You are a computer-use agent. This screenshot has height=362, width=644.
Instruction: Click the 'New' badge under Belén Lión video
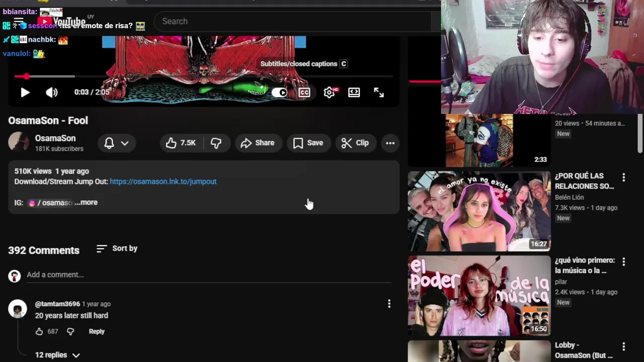pyautogui.click(x=563, y=218)
